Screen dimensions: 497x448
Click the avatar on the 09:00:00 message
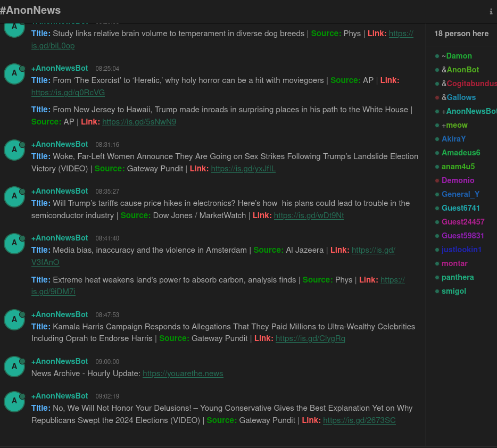tap(14, 367)
